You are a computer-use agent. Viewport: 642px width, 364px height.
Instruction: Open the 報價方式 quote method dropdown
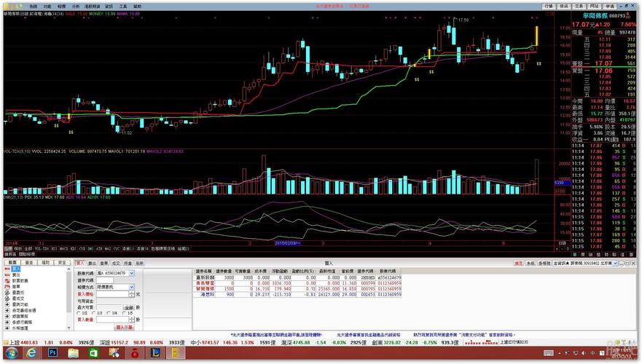pos(131,287)
